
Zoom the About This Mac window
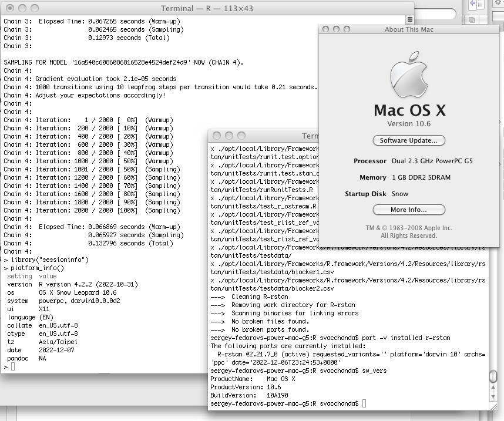tap(347, 29)
